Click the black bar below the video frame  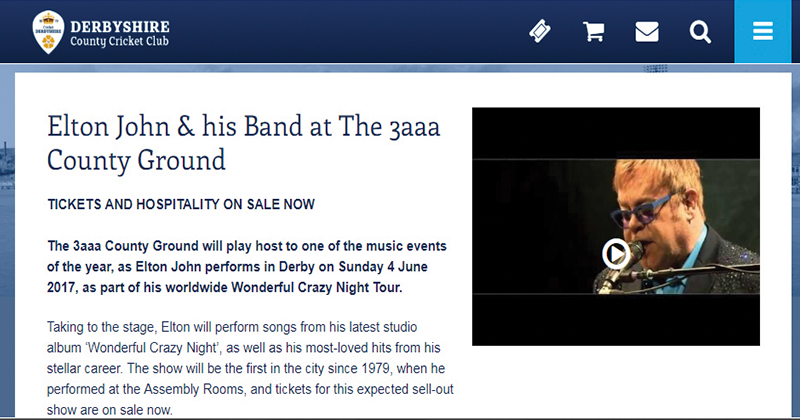coord(616,320)
